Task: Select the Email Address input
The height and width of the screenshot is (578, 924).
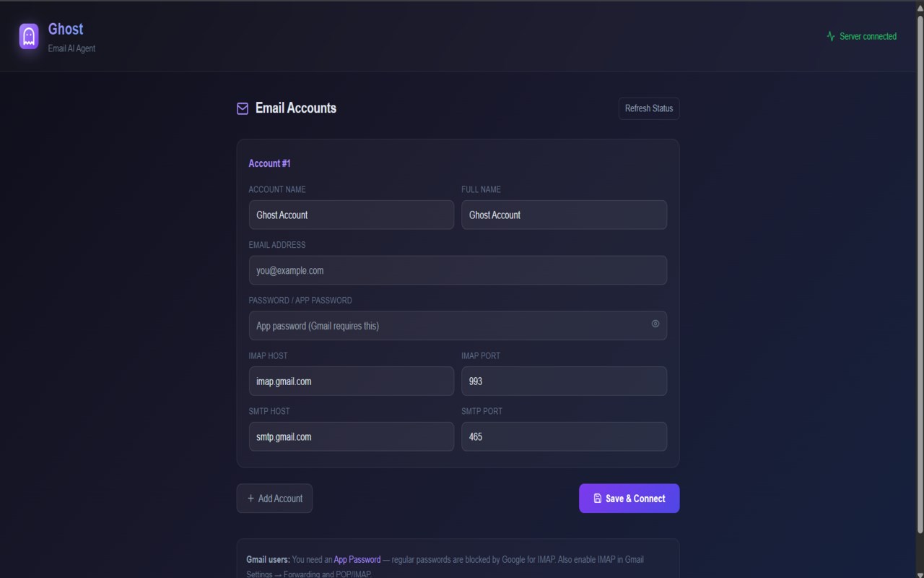Action: [x=458, y=270]
